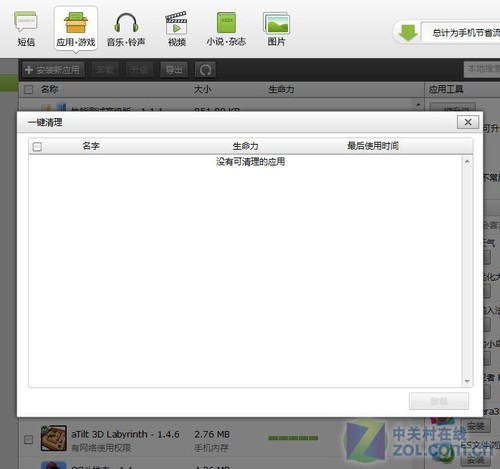Click the 2.76 MB size cell

212,434
